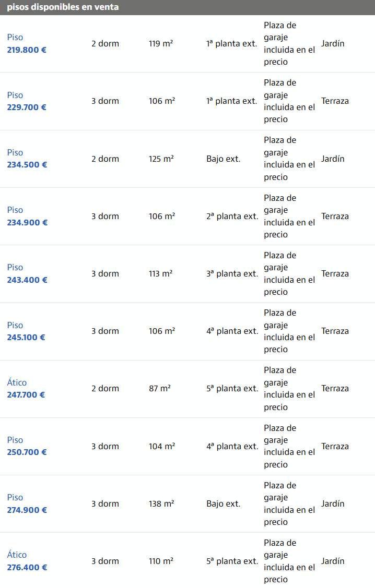This screenshot has height=588, width=375.
Task: Click the 138 m² area cell
Action: 161,503
